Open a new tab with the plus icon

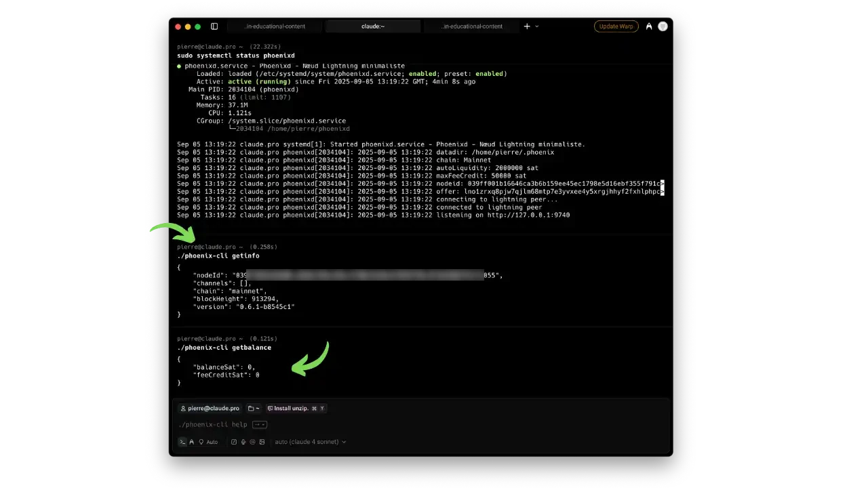(x=526, y=26)
